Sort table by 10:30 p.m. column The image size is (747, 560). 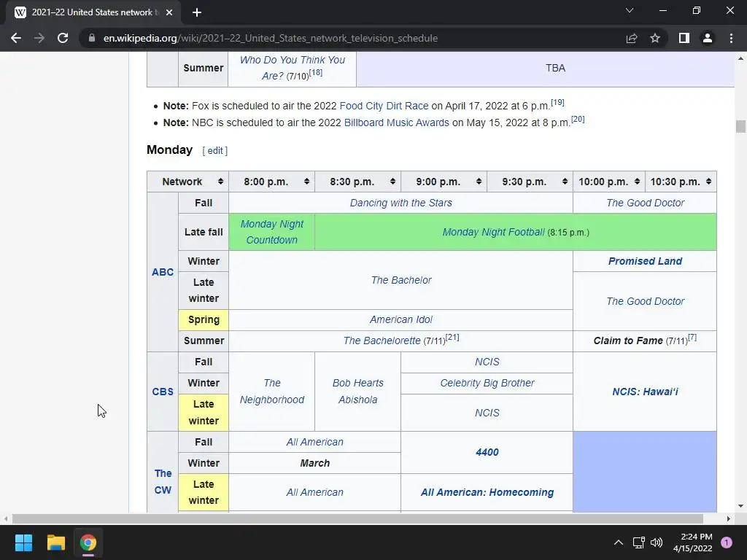tap(709, 182)
